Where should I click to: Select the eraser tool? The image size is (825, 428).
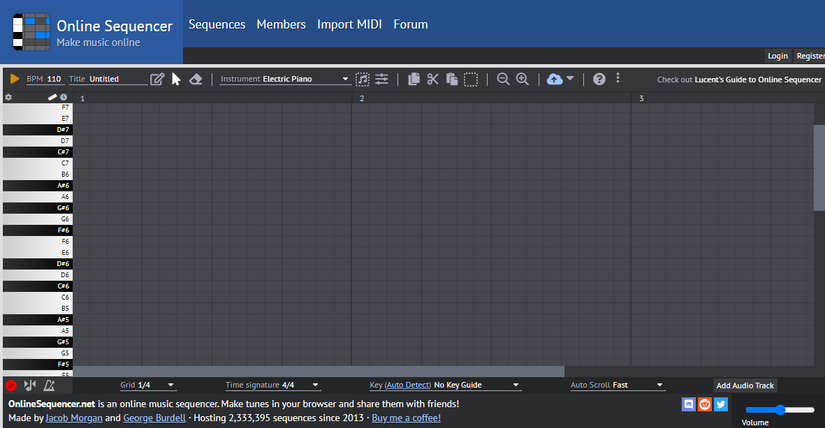tap(196, 79)
